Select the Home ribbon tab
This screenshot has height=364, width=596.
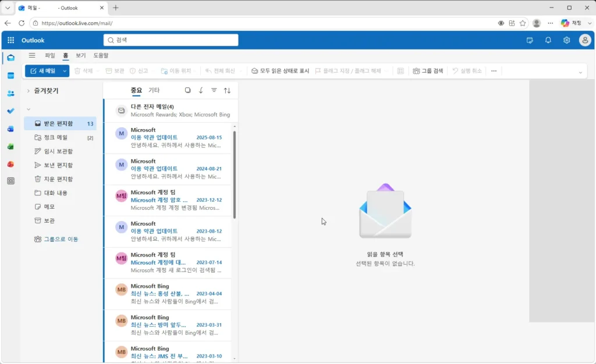point(65,55)
